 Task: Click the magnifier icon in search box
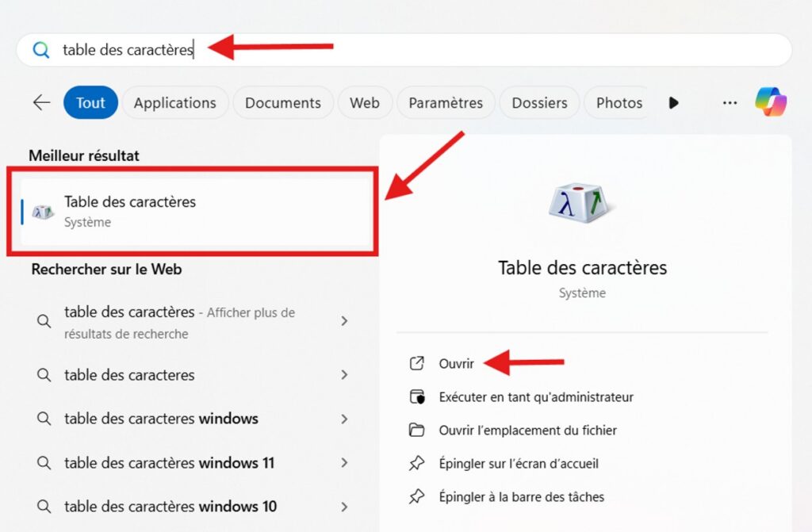click(x=41, y=51)
